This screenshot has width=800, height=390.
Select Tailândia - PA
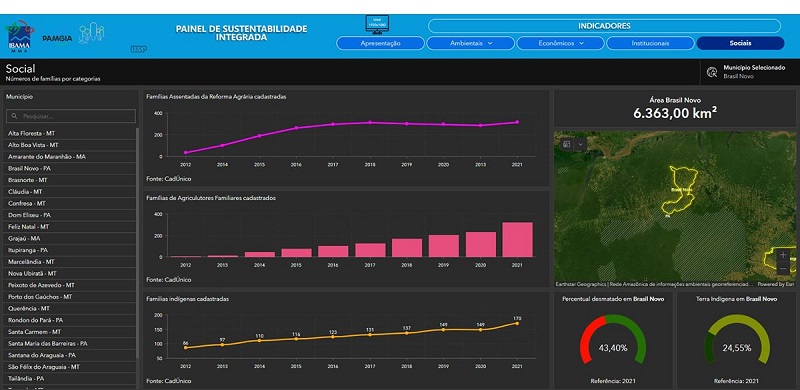tap(70, 379)
